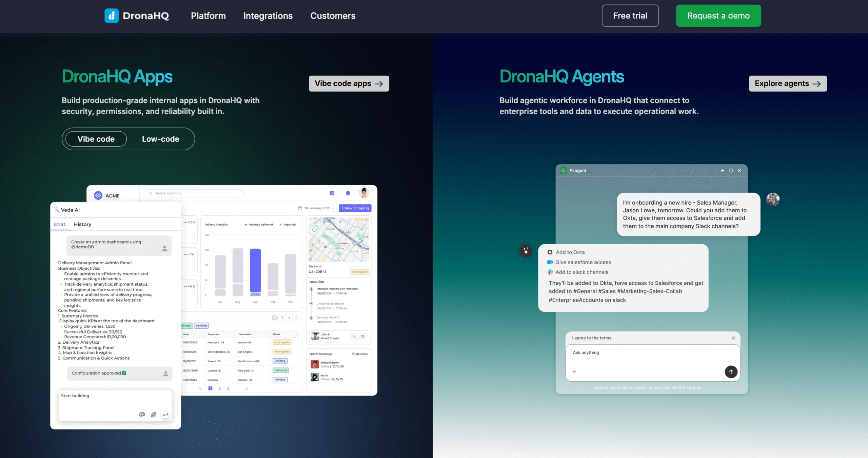Click the Request a demo button
The height and width of the screenshot is (458, 868).
tap(718, 16)
